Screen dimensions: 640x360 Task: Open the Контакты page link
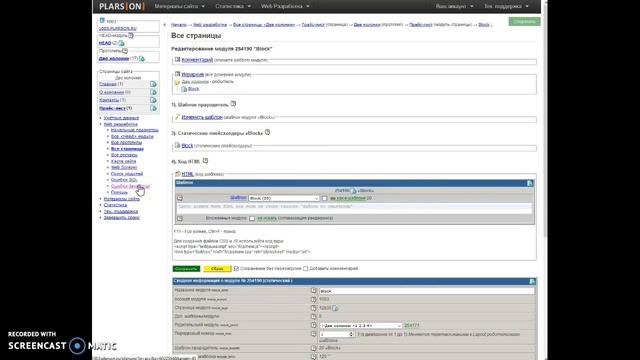coord(109,100)
